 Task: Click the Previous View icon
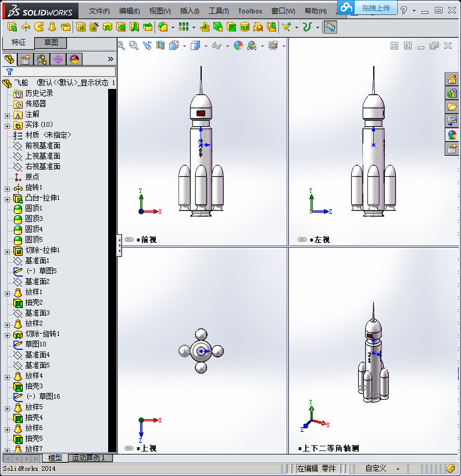(147, 45)
